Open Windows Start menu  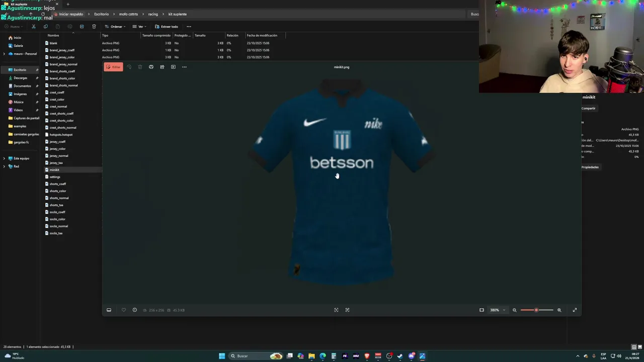click(222, 356)
